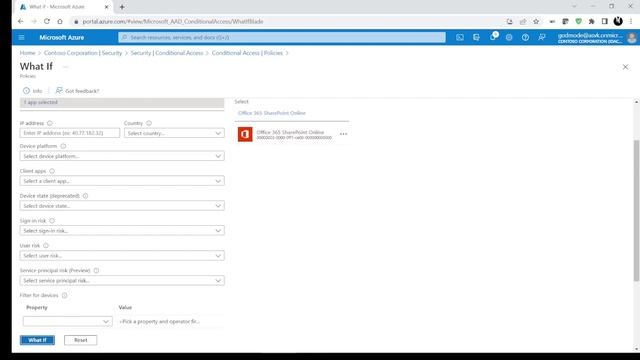This screenshot has width=640, height=360.
Task: Click the Home breadcrumb
Action: [27, 53]
